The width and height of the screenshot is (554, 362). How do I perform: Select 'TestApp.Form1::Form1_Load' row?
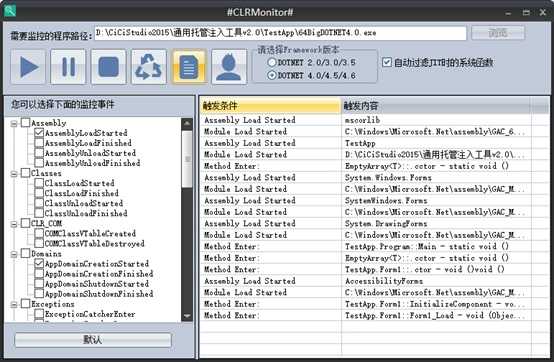click(366, 315)
